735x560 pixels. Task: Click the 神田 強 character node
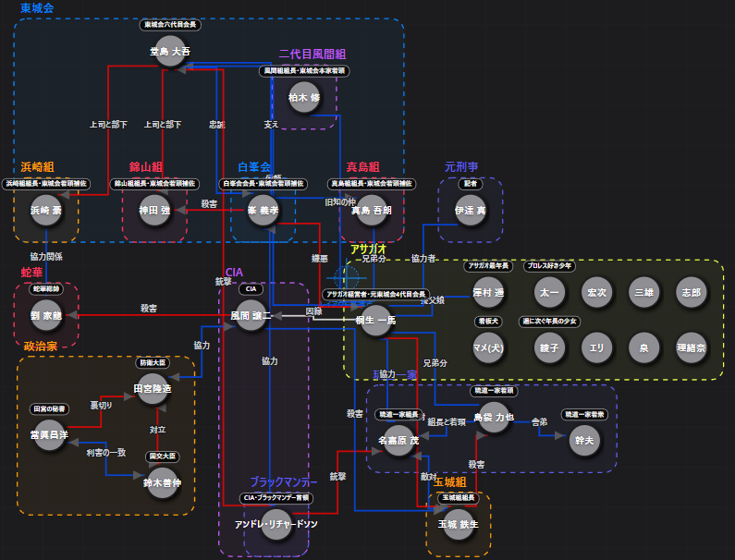click(x=155, y=211)
